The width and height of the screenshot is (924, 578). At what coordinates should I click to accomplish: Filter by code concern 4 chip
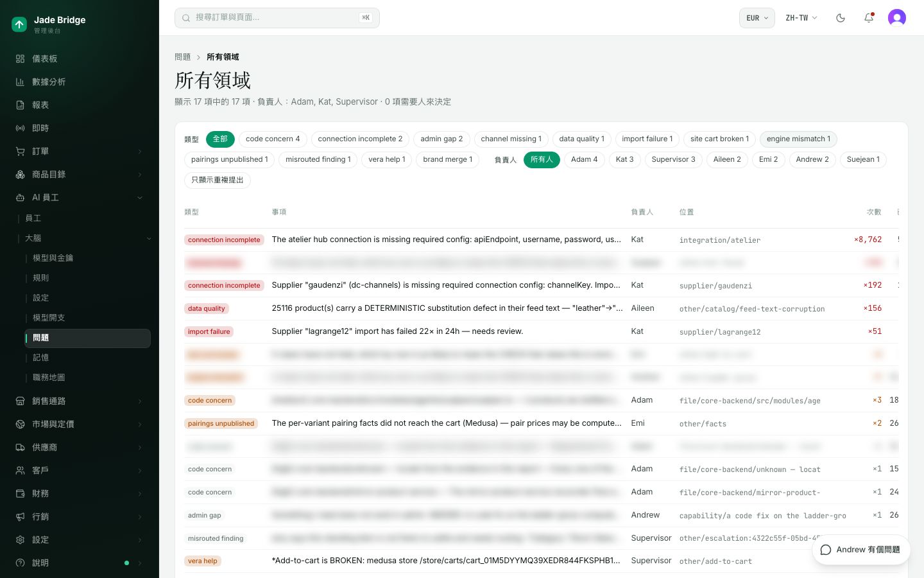(x=273, y=139)
